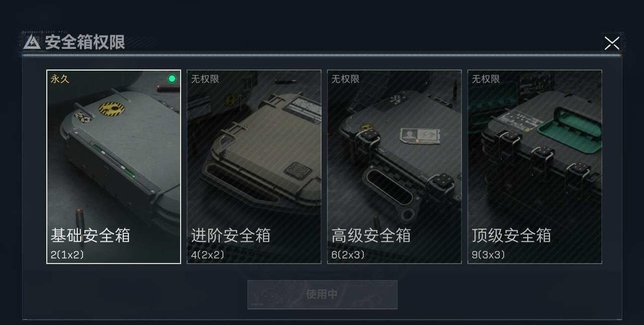Click the triangle logo beside 安全箱权限
The height and width of the screenshot is (325, 644).
pyautogui.click(x=32, y=42)
